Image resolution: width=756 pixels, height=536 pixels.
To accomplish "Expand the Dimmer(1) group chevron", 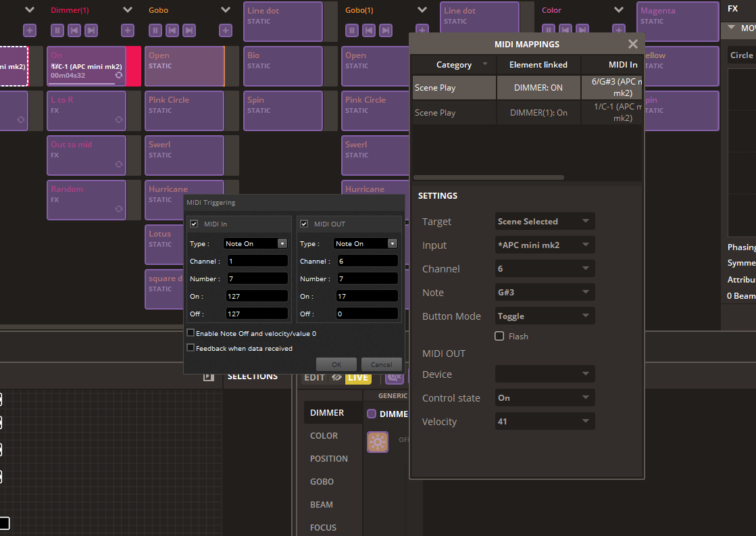I will click(x=127, y=9).
